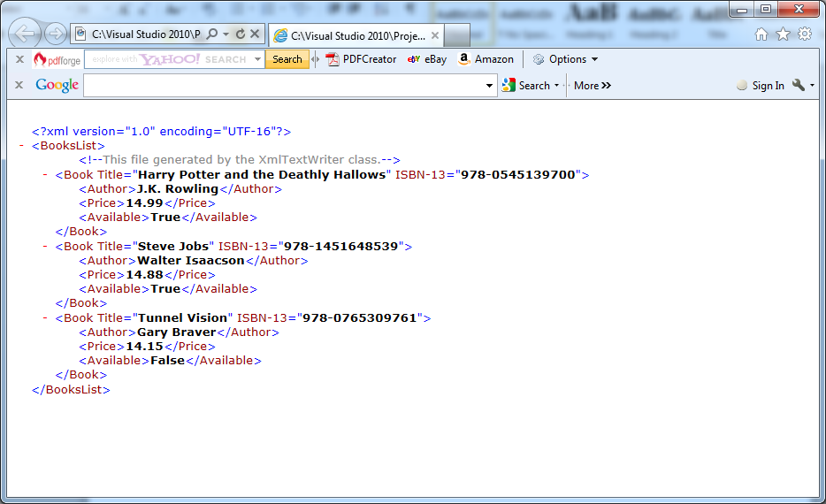Click the author Walter Isaacson
This screenshot has width=826, height=504.
coord(191,261)
